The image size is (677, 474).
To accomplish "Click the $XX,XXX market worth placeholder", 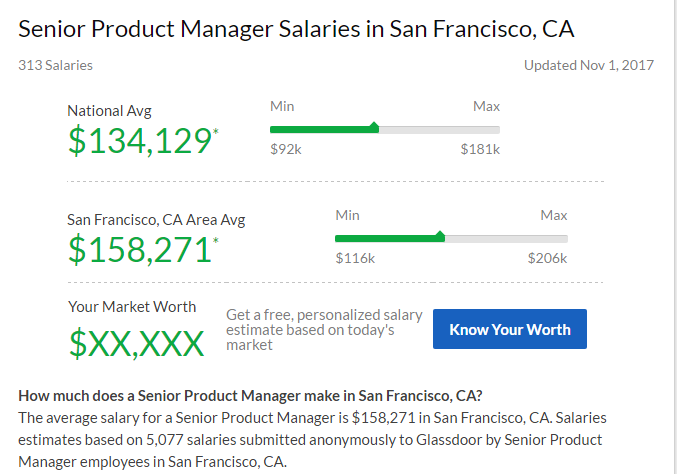I will (x=136, y=343).
